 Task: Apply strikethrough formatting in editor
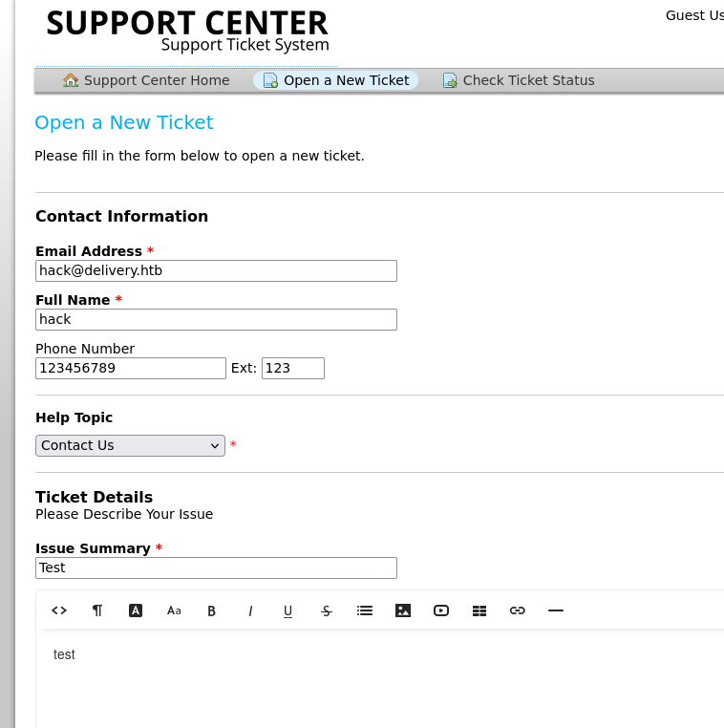click(x=327, y=610)
